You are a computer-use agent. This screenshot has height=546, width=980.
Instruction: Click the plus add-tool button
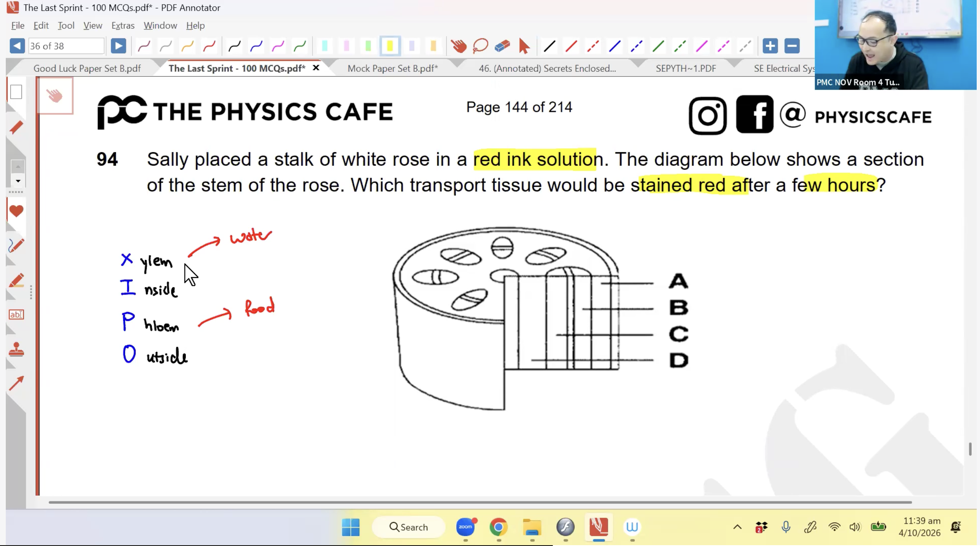click(x=770, y=46)
